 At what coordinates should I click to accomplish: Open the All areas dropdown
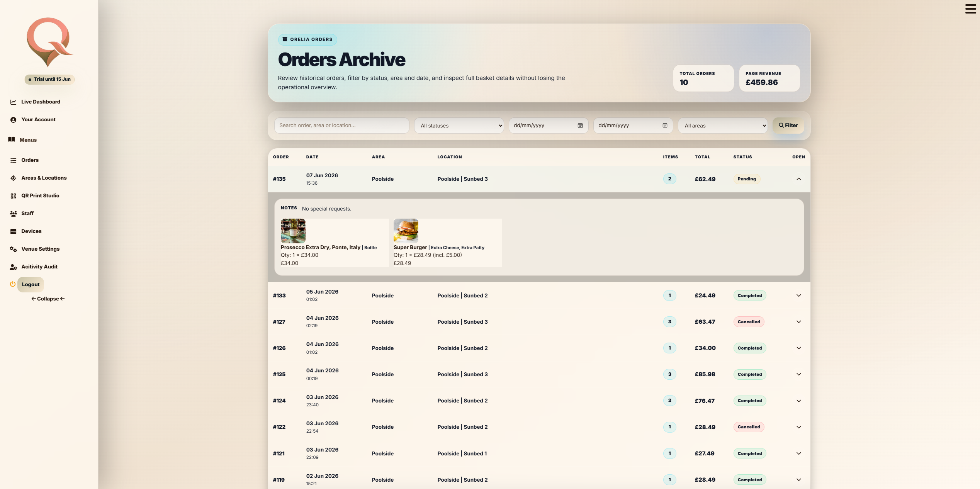click(x=723, y=126)
